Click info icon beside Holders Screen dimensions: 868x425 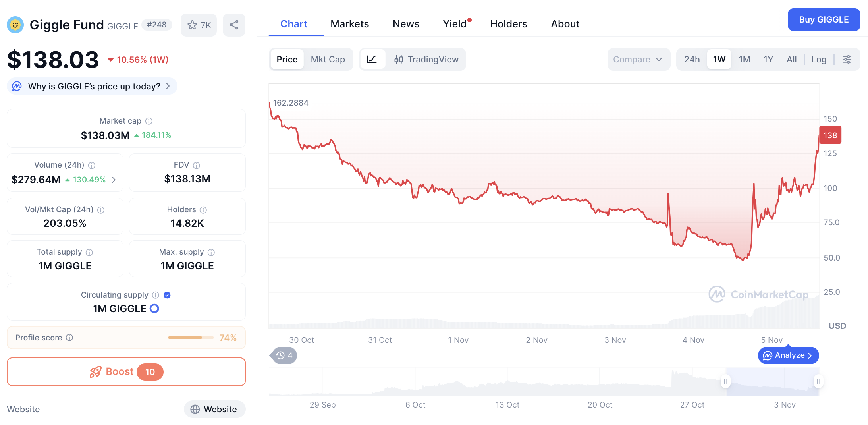[203, 210]
